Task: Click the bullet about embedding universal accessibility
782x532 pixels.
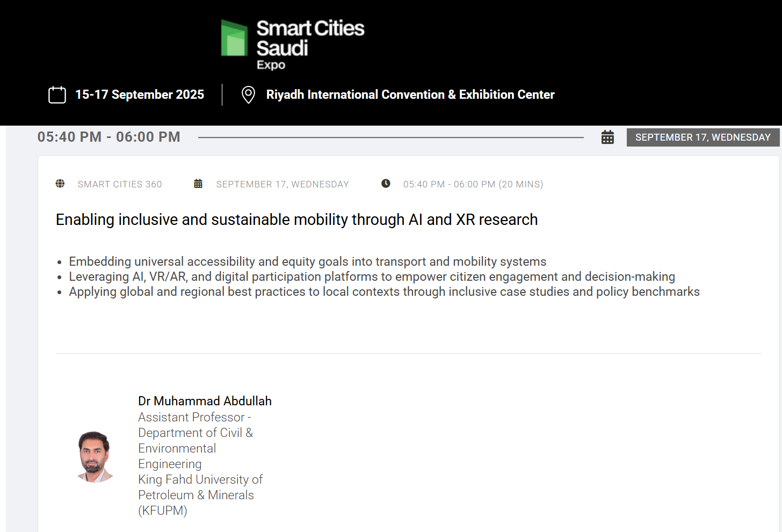Action: [x=307, y=261]
